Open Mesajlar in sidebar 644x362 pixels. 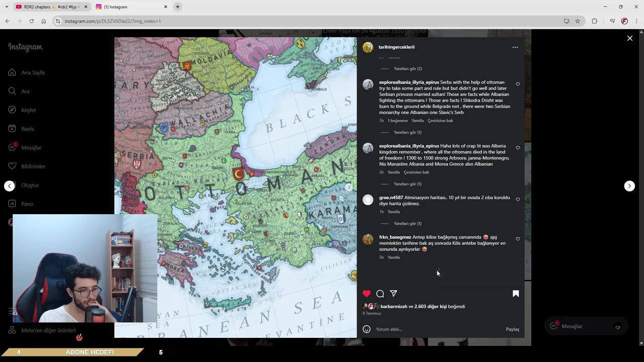25,147
